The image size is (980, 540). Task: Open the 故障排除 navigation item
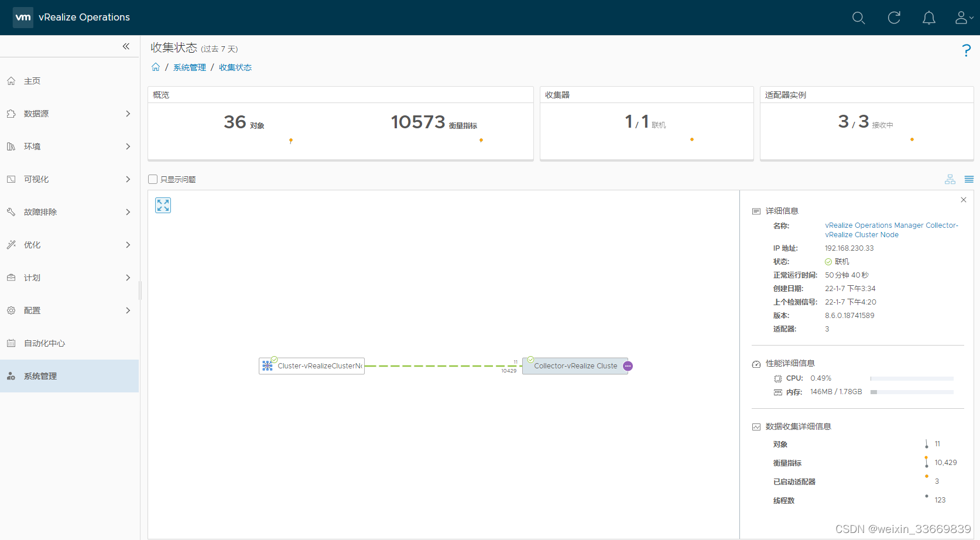pos(70,212)
